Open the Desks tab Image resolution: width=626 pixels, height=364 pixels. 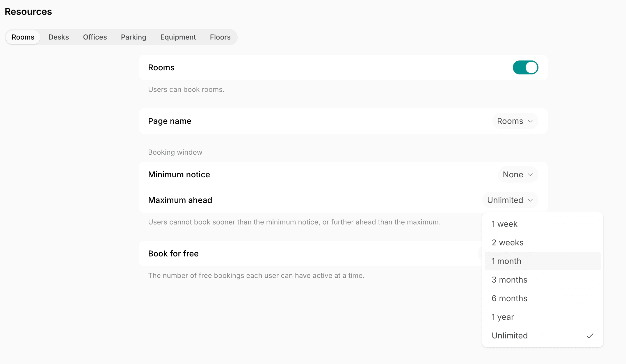click(x=58, y=37)
